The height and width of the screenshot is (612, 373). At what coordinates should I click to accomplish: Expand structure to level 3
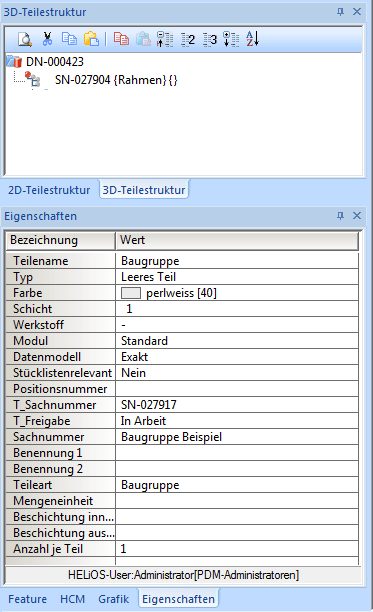[210, 39]
